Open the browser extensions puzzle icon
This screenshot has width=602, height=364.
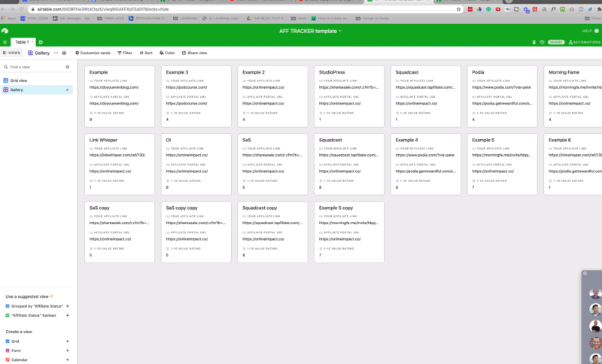tap(599, 9)
